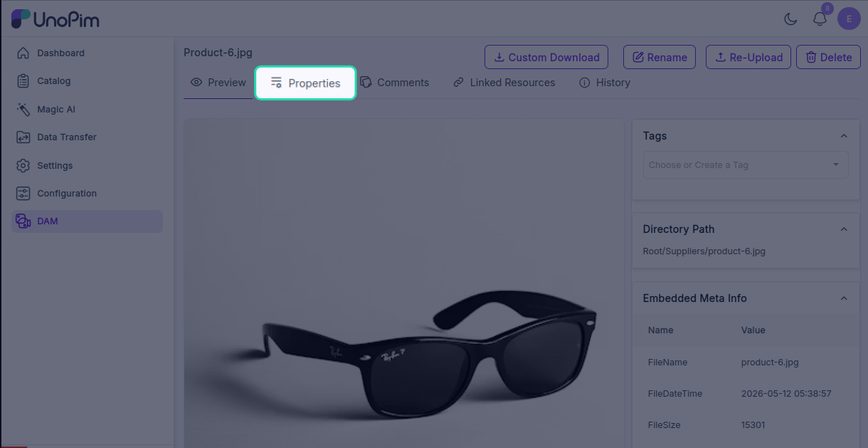This screenshot has height=448, width=868.
Task: Open user profile avatar E
Action: point(849,19)
